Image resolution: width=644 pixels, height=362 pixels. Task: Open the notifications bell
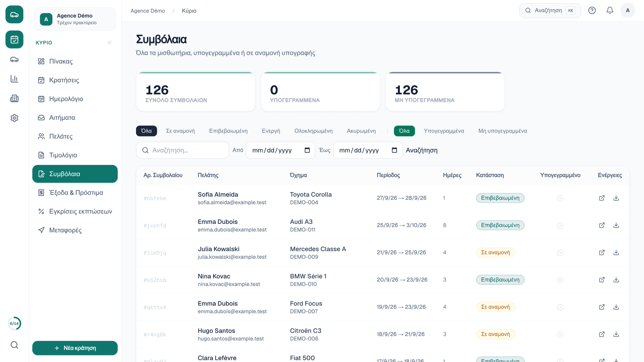pos(610,11)
